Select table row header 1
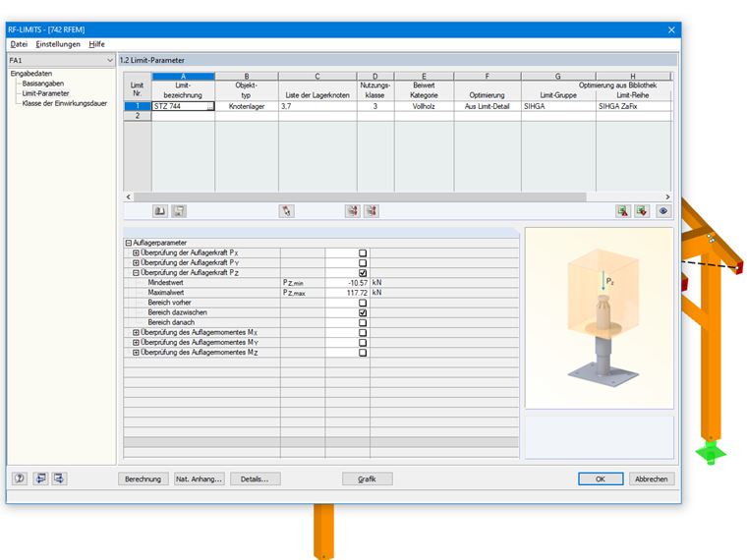 coord(138,107)
